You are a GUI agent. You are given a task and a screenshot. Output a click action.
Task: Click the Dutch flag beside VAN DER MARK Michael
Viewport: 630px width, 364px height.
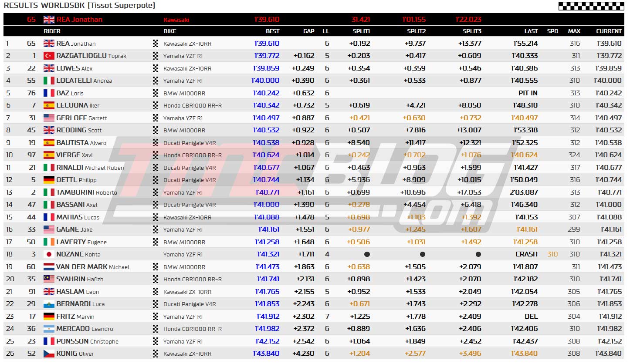tap(49, 266)
